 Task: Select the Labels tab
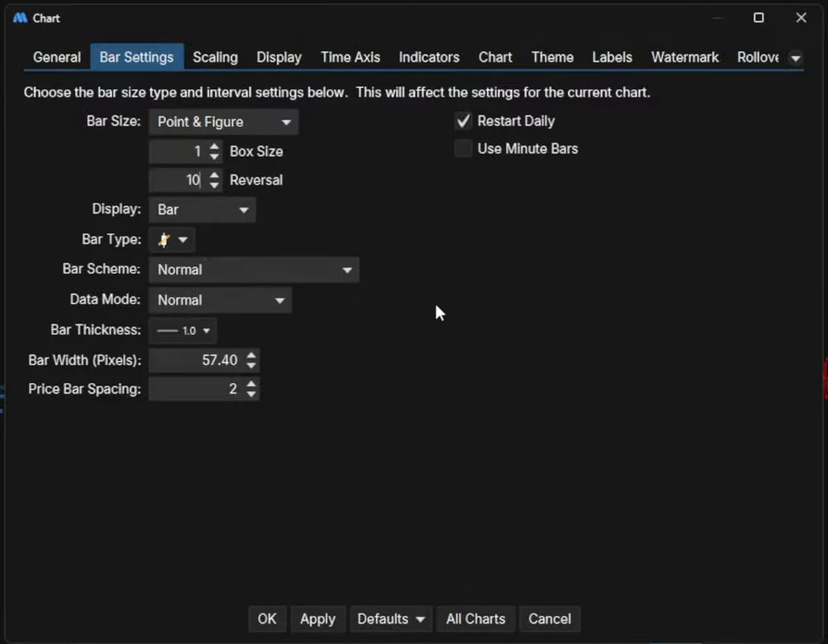(612, 57)
